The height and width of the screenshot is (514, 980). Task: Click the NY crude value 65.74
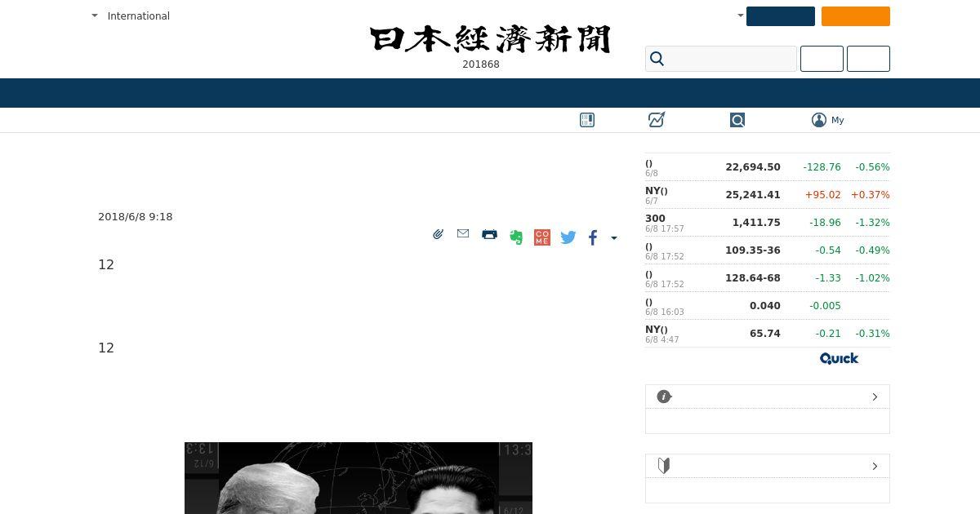pyautogui.click(x=765, y=334)
